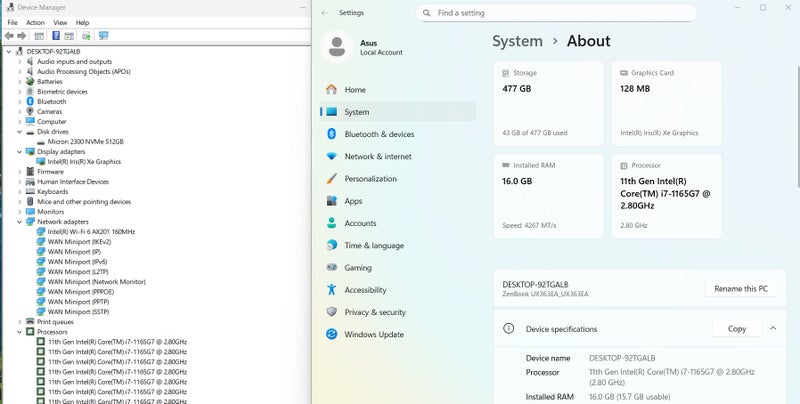Expand the Bluetooth device category
800x404 pixels.
tap(19, 101)
